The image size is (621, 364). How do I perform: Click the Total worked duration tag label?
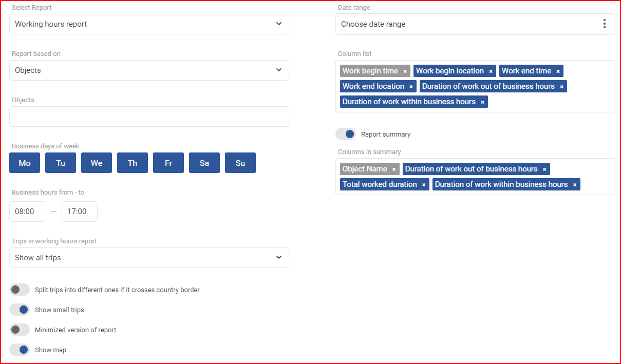(380, 184)
